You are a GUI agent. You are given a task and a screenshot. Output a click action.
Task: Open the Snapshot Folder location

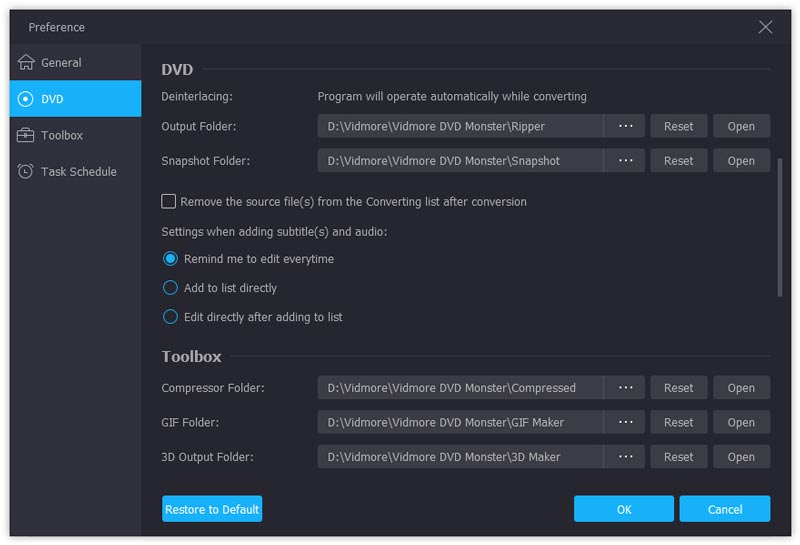(741, 161)
